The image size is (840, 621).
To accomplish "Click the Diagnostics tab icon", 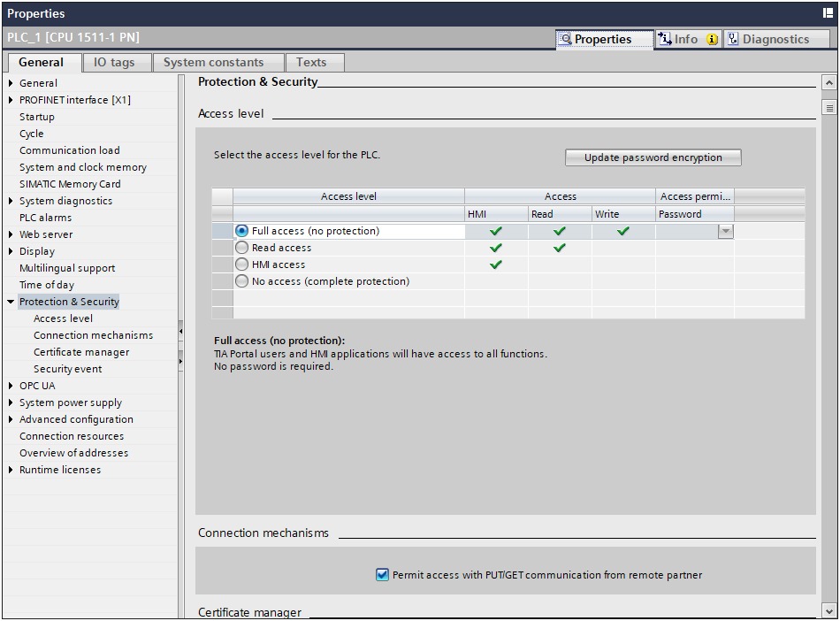I will point(732,39).
